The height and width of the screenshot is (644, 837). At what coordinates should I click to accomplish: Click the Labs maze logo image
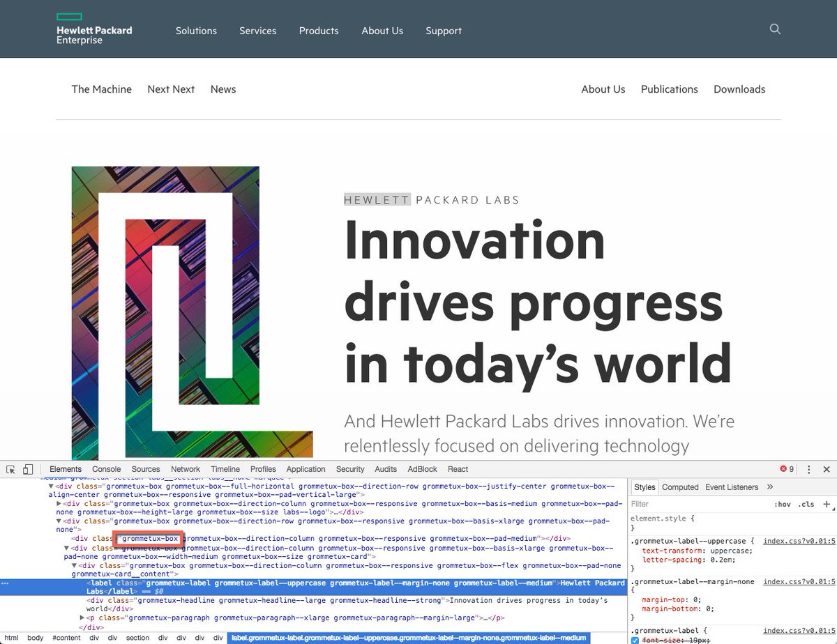[x=192, y=312]
